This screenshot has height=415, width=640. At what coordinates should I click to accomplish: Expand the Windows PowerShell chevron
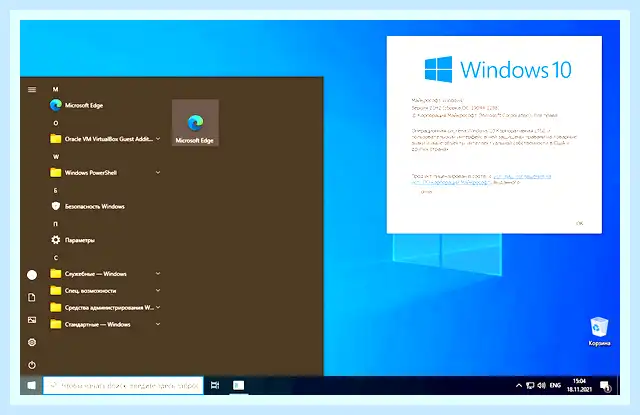tap(158, 173)
